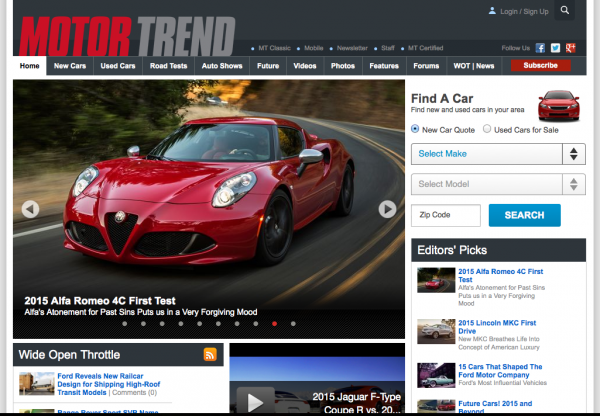Open the Select Model dropdown
Screen dimensions: 600x416
pos(498,184)
